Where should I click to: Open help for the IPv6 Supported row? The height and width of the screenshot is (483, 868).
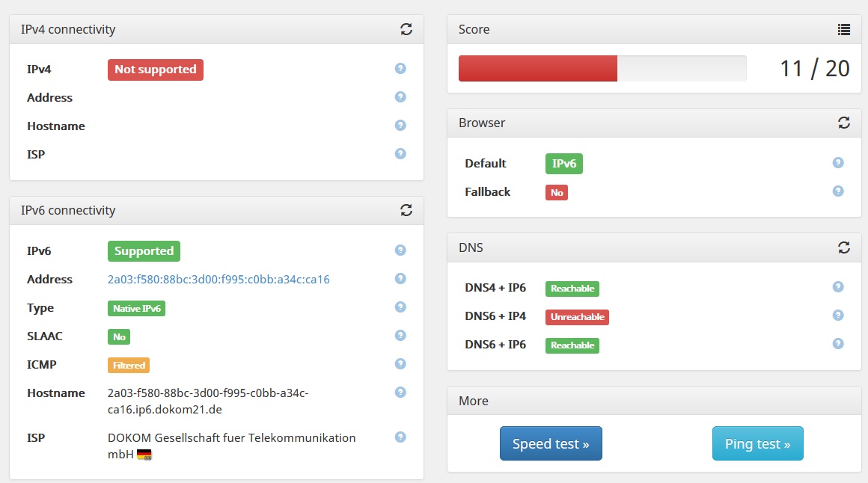[400, 250]
